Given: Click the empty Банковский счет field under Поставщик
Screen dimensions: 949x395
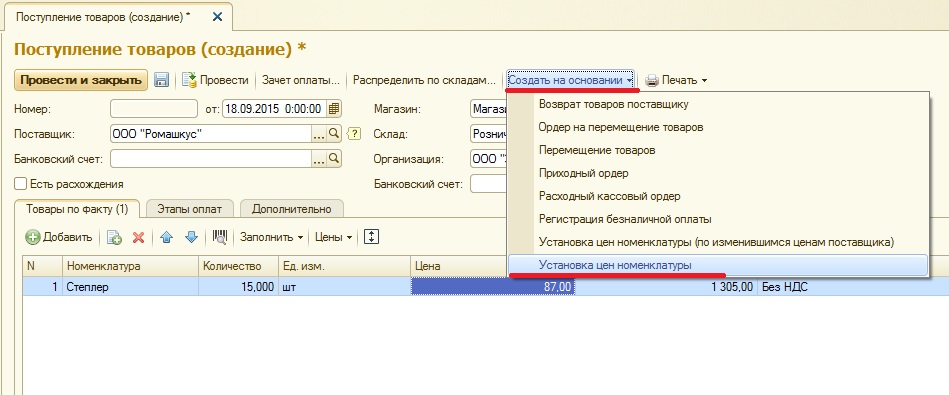Looking at the screenshot, I should tap(211, 159).
